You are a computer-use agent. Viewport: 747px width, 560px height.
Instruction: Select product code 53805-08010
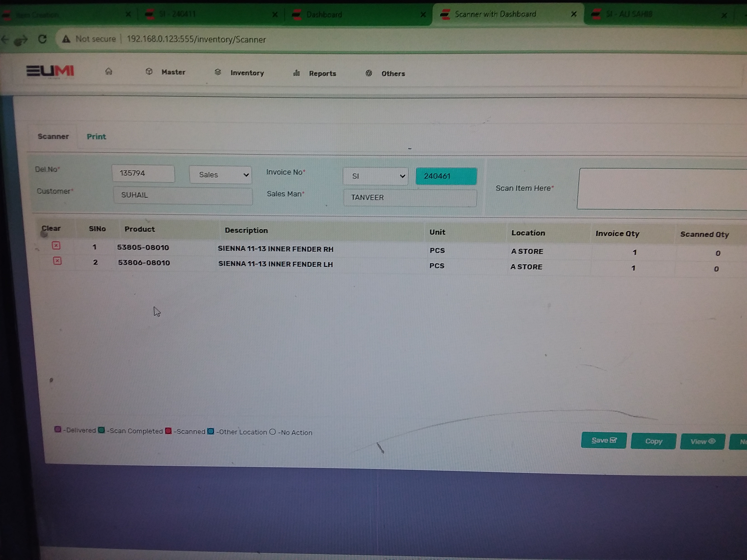[143, 248]
